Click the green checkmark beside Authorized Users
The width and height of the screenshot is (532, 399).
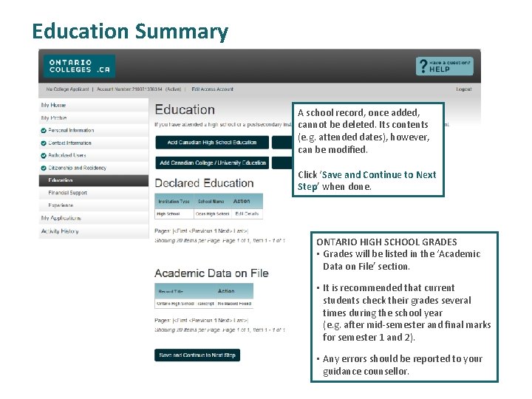(44, 156)
